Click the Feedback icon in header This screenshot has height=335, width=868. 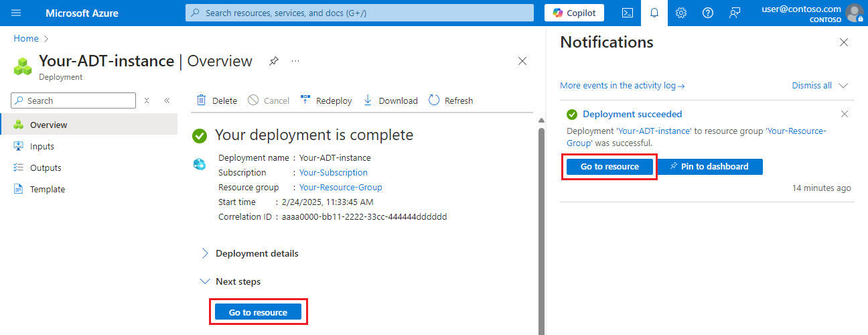pyautogui.click(x=735, y=13)
